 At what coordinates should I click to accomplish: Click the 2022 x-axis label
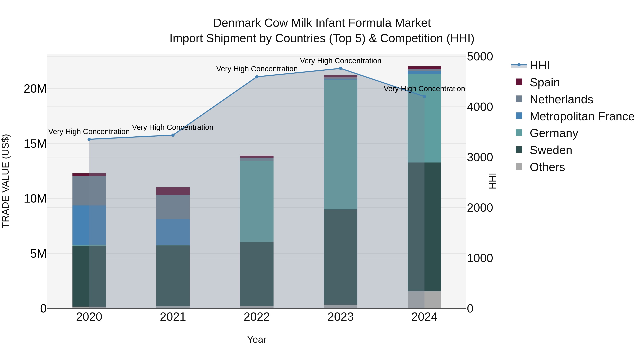tap(257, 317)
